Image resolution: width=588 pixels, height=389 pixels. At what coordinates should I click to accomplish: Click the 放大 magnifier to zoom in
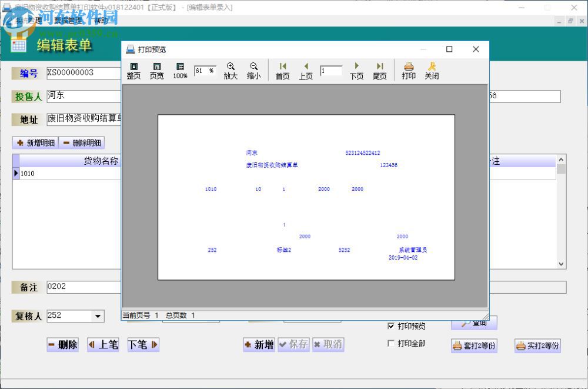230,69
